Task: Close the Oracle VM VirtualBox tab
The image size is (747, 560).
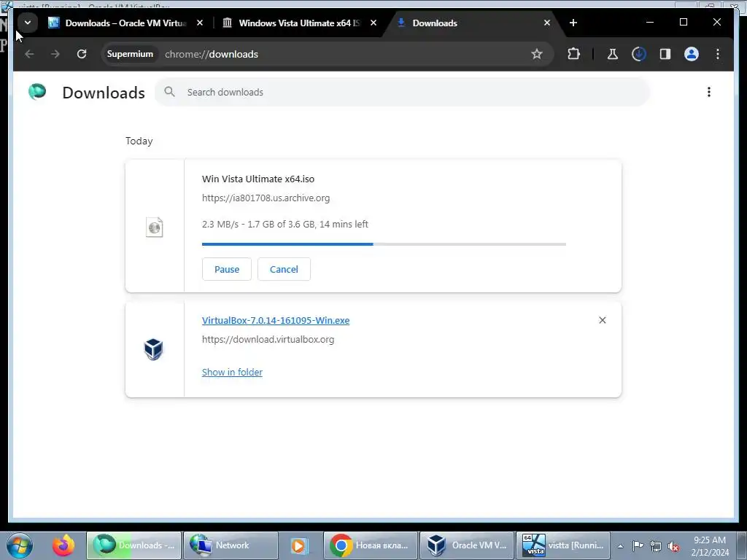Action: [200, 23]
